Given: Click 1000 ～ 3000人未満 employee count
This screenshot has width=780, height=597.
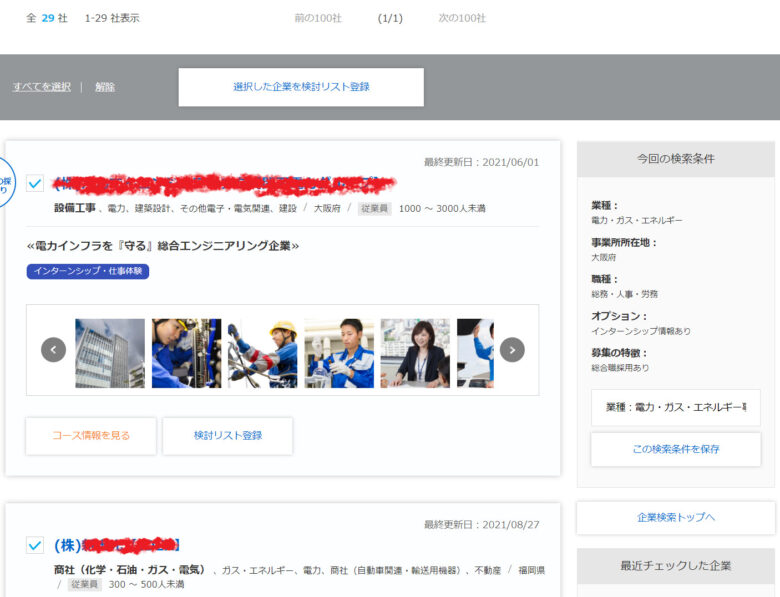Looking at the screenshot, I should click(x=442, y=208).
